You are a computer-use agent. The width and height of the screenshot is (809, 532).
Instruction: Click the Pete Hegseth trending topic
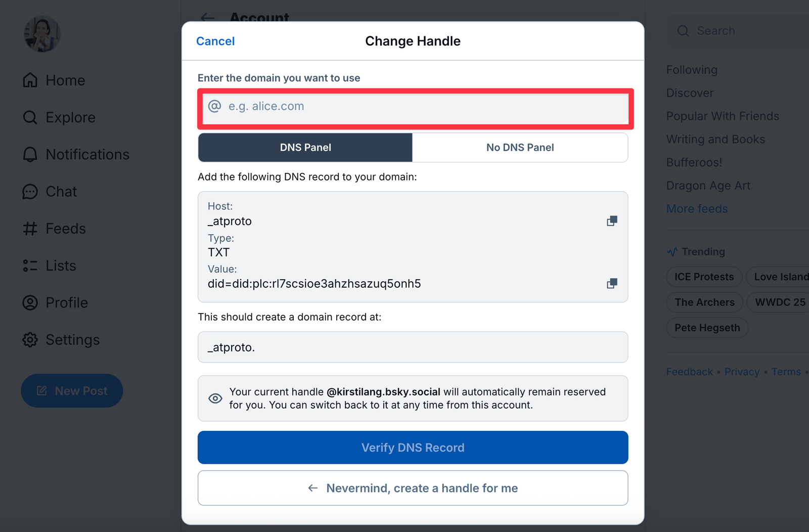tap(707, 327)
